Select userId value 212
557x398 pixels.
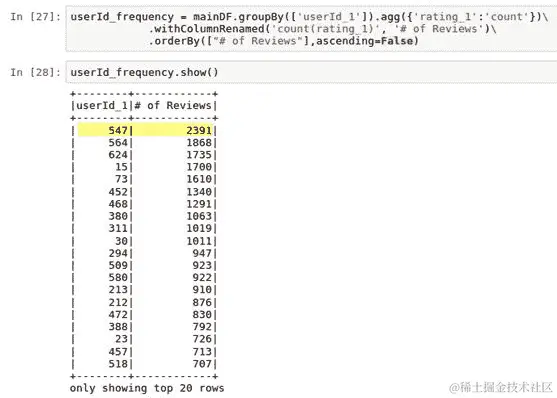coord(118,302)
